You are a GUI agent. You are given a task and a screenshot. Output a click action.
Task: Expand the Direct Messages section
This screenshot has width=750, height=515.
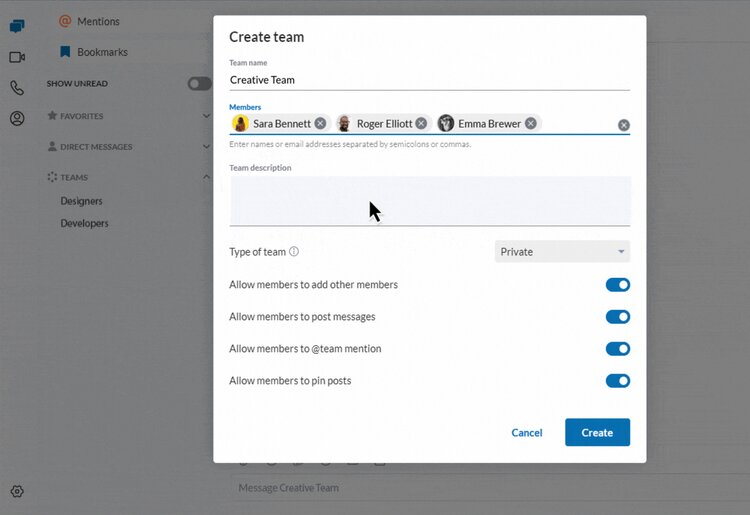tap(206, 147)
